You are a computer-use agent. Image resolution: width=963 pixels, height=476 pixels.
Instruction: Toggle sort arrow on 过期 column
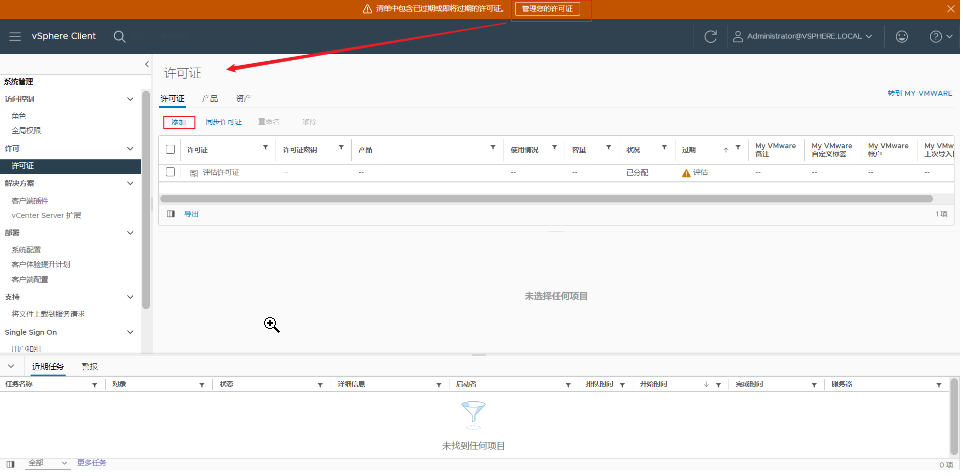coord(726,149)
